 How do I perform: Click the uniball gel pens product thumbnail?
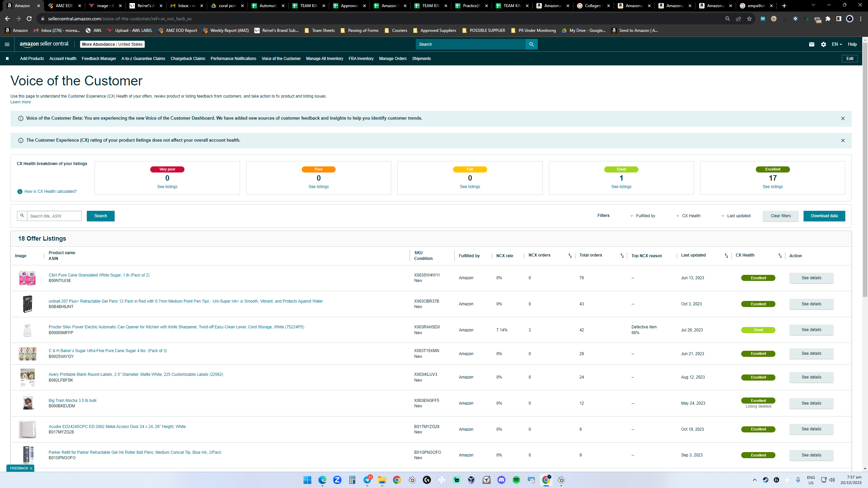27,304
